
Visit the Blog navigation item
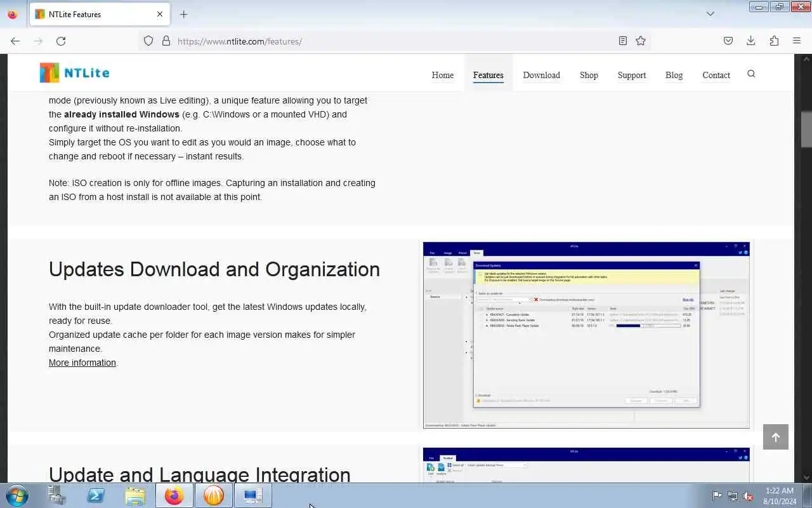point(674,75)
